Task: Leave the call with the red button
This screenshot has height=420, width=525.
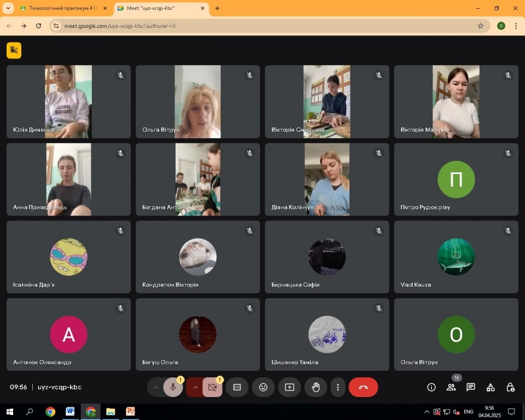Action: click(x=363, y=387)
